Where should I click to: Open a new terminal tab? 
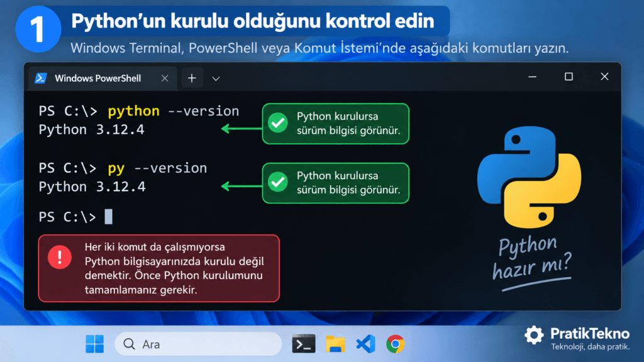(192, 78)
